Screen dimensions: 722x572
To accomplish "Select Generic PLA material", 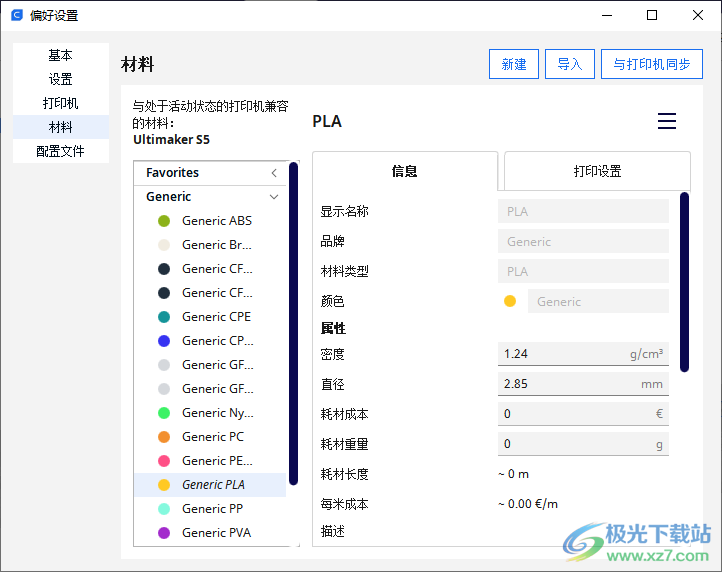I will click(210, 484).
